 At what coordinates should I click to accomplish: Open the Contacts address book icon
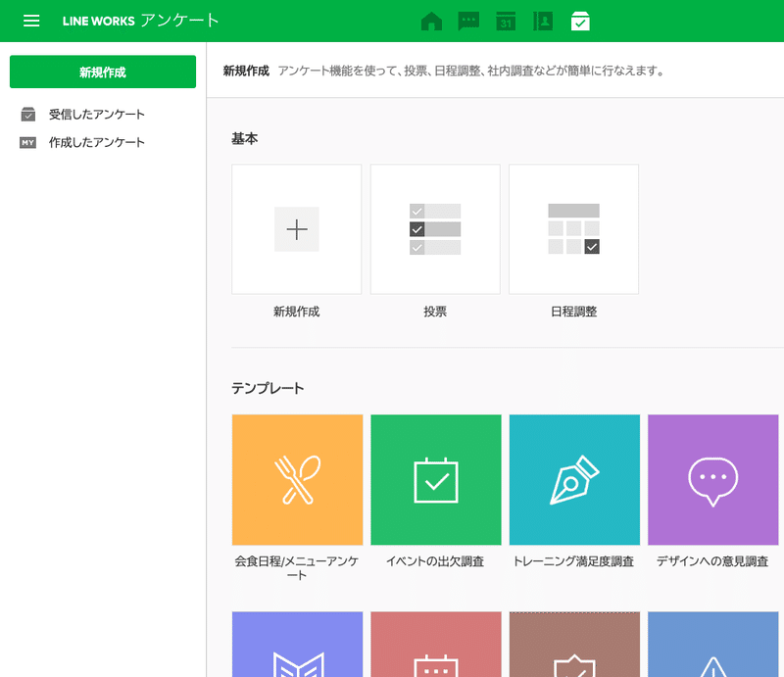coord(543,22)
